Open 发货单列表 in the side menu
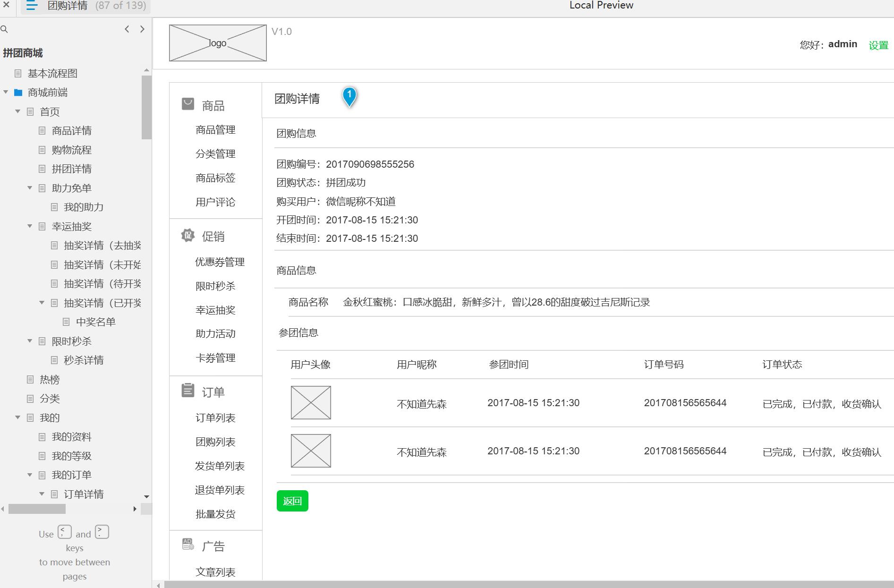The image size is (894, 588). click(220, 466)
